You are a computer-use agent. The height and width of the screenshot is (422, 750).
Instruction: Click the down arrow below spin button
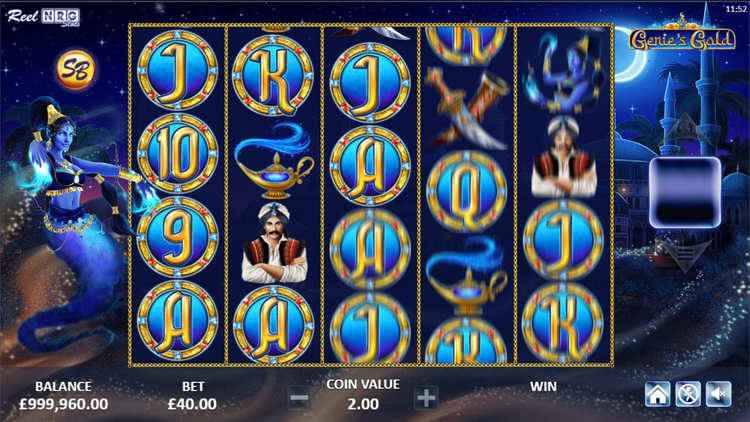click(685, 256)
